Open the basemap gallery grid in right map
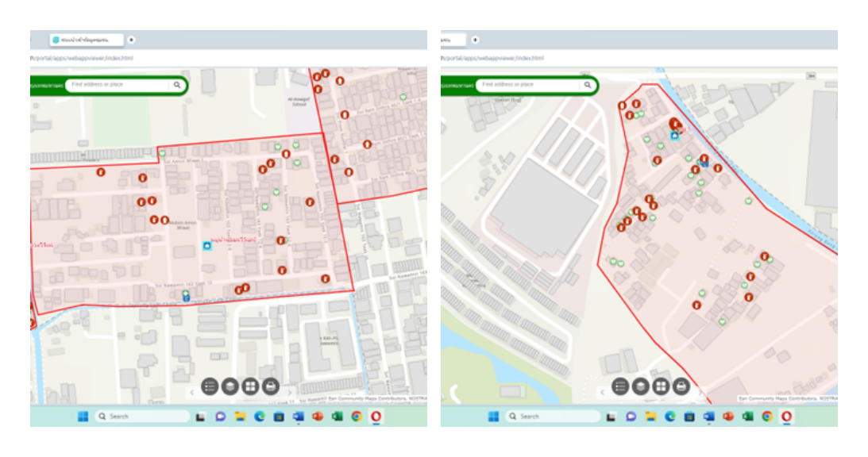The width and height of the screenshot is (868, 457). tap(660, 386)
